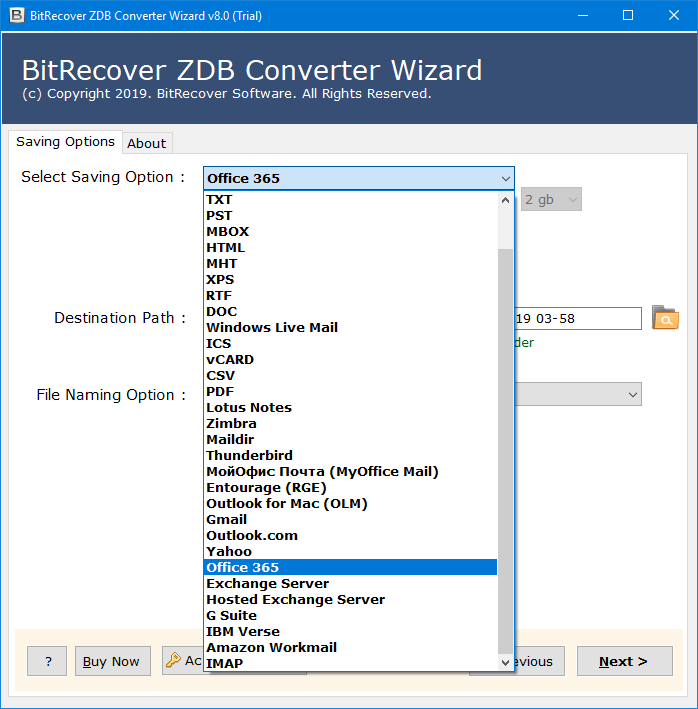698x709 pixels.
Task: Expand the File Naming Option dropdown
Action: pos(632,394)
